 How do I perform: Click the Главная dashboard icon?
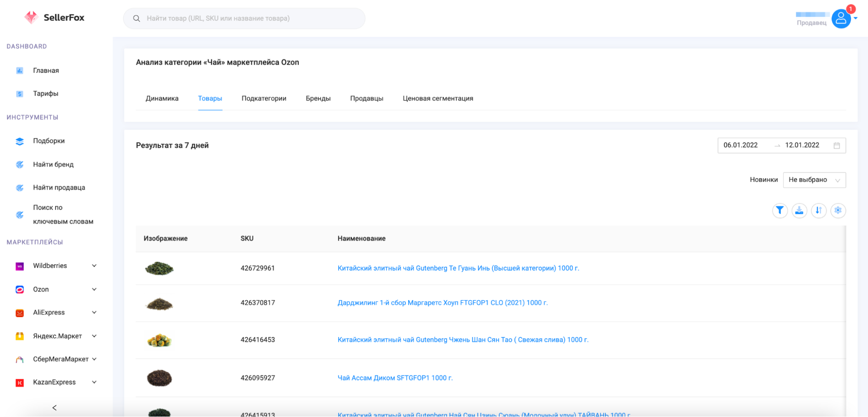[20, 70]
